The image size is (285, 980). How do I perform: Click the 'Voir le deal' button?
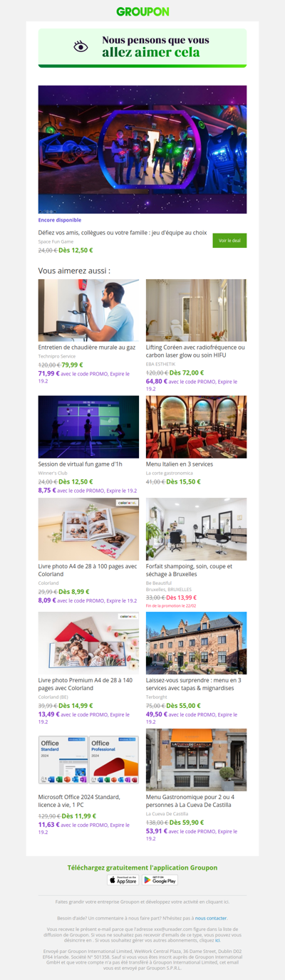point(229,241)
